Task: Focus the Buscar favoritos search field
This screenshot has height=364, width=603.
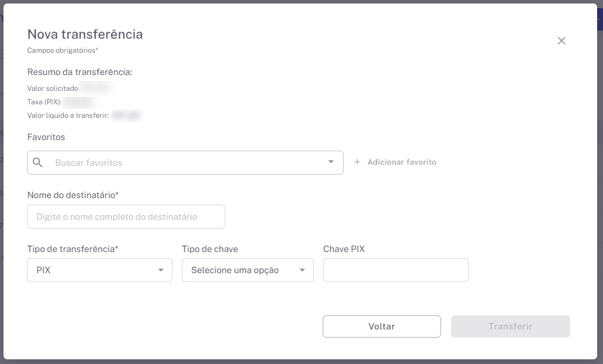Action: click(188, 163)
